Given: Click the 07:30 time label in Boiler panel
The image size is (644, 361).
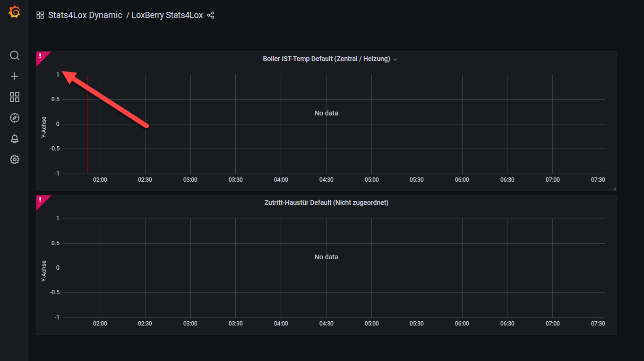Looking at the screenshot, I should [x=598, y=180].
